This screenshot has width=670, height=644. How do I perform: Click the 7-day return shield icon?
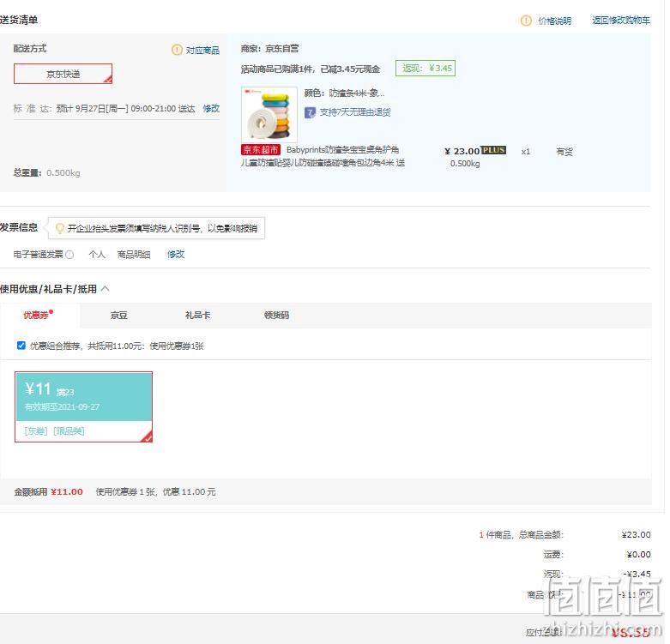pyautogui.click(x=311, y=112)
